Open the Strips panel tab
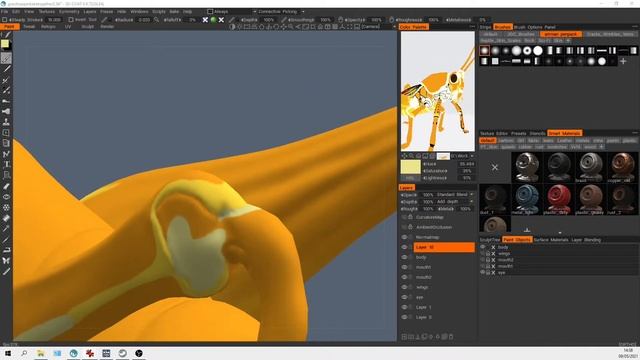The height and width of the screenshot is (360, 640). [x=485, y=27]
